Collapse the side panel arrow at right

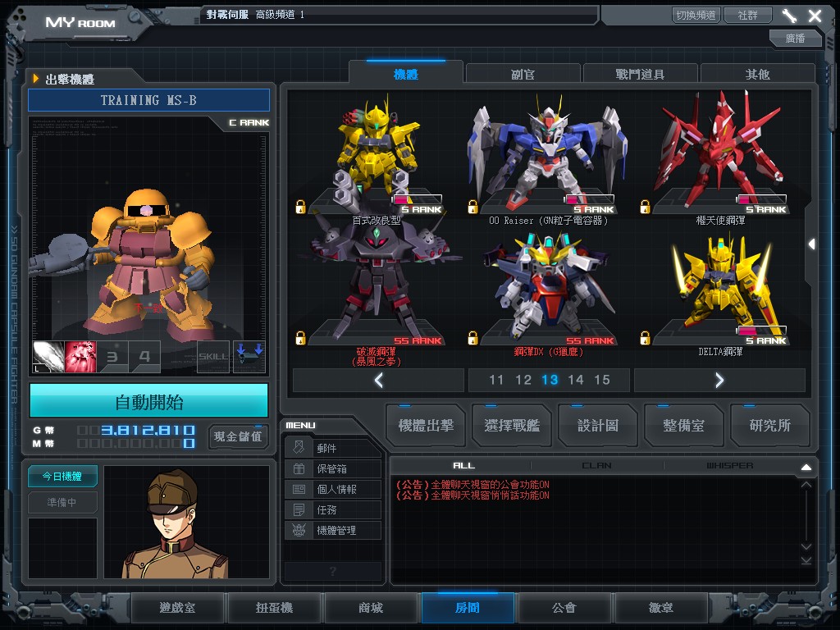[811, 244]
